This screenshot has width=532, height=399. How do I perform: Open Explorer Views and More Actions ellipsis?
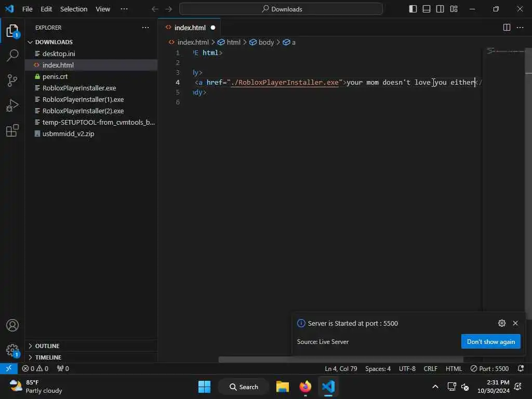pos(145,28)
